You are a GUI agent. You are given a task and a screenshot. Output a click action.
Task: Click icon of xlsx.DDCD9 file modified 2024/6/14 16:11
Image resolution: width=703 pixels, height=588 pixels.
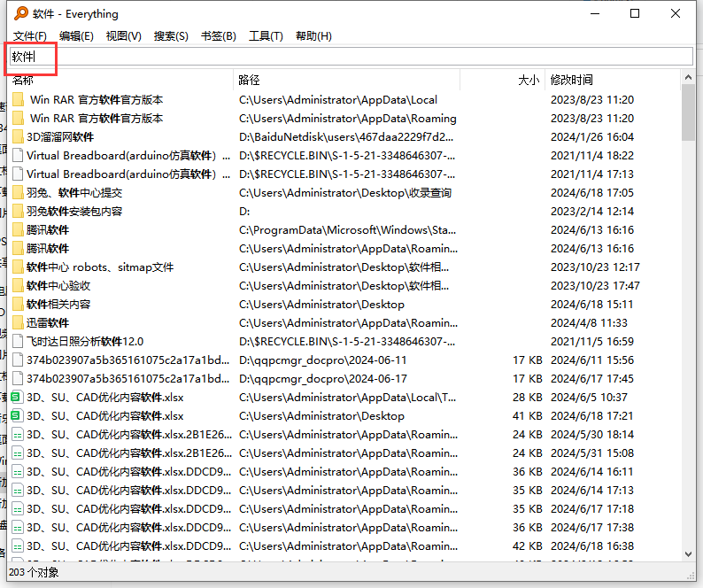pos(18,472)
